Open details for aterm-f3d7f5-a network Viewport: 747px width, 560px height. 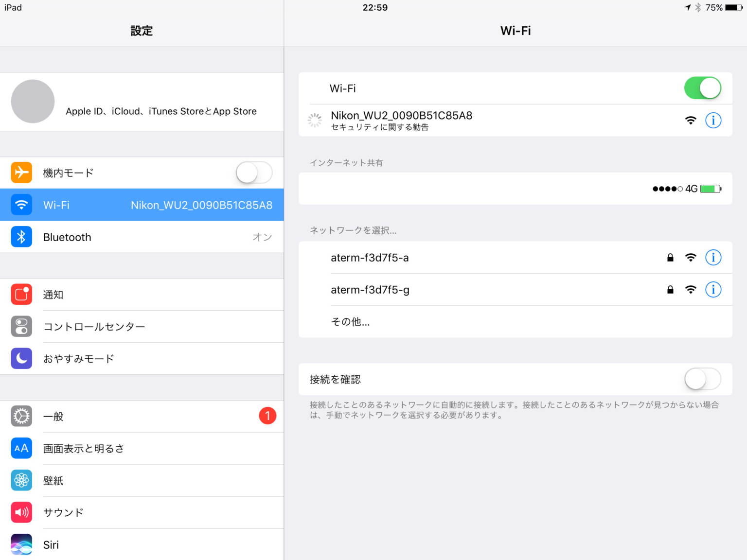[713, 258]
